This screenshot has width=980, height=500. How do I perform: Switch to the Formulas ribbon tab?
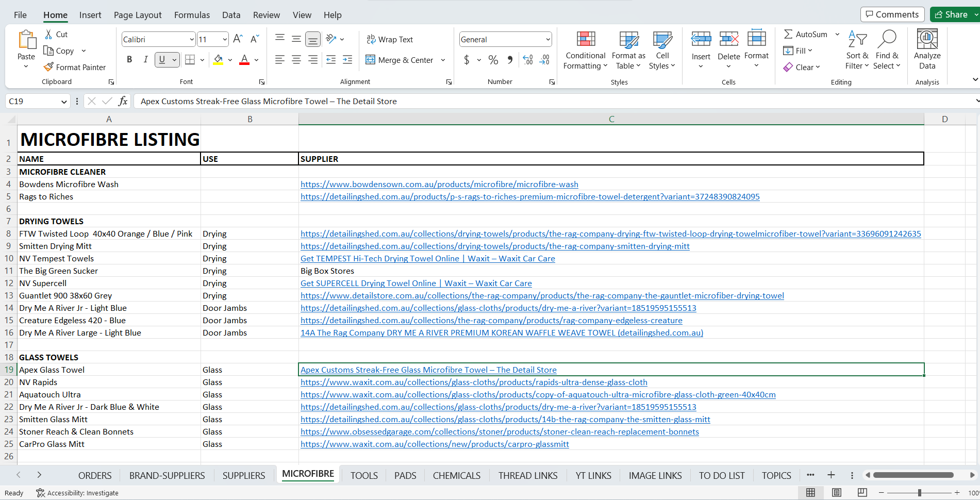coord(192,15)
